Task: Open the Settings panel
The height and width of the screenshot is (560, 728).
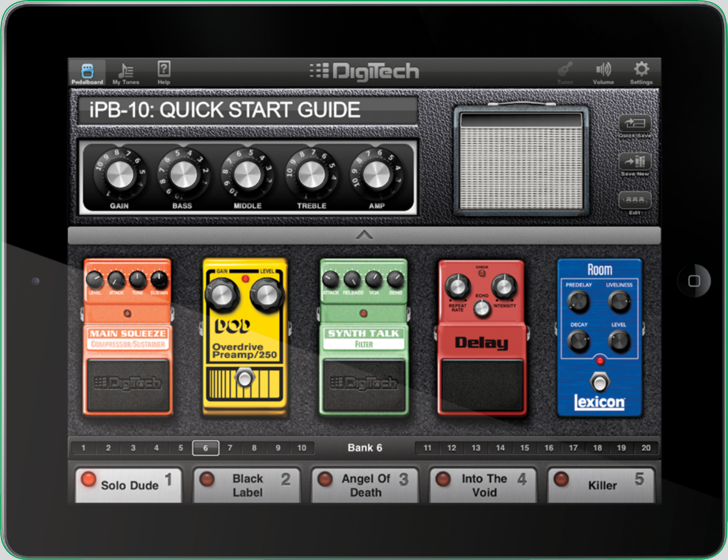Action: coord(641,71)
